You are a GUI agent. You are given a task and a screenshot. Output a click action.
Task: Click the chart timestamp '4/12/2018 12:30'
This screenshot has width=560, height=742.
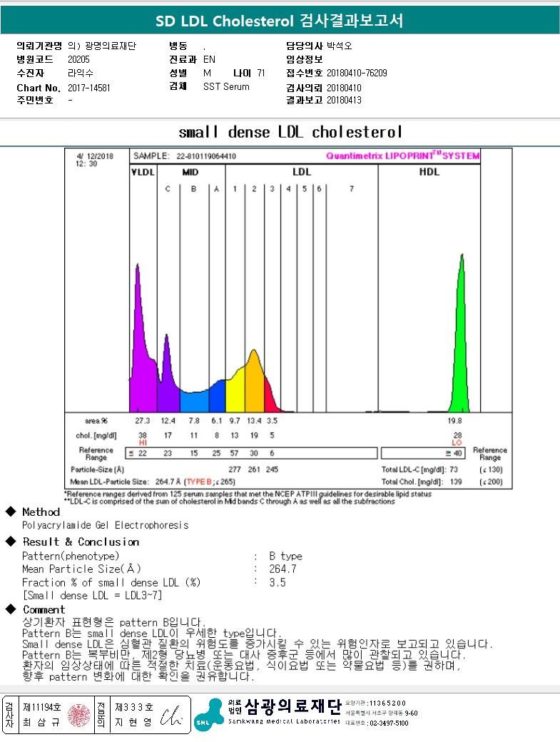click(x=95, y=160)
